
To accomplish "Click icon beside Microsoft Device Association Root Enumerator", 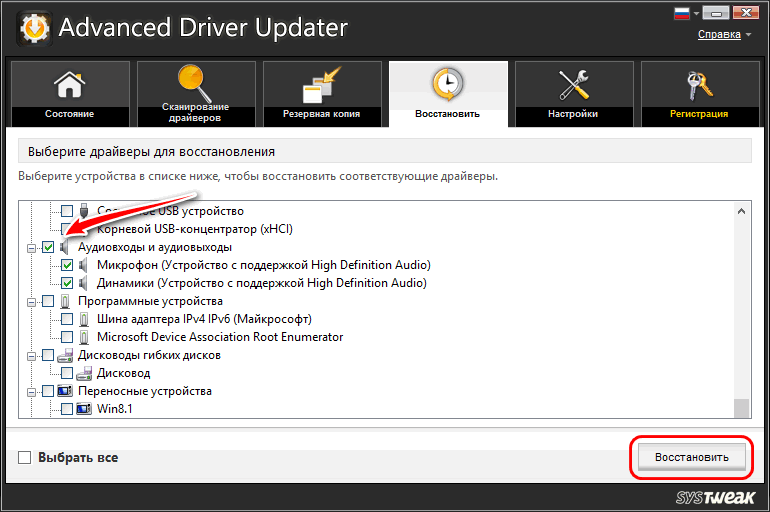I will click(84, 337).
